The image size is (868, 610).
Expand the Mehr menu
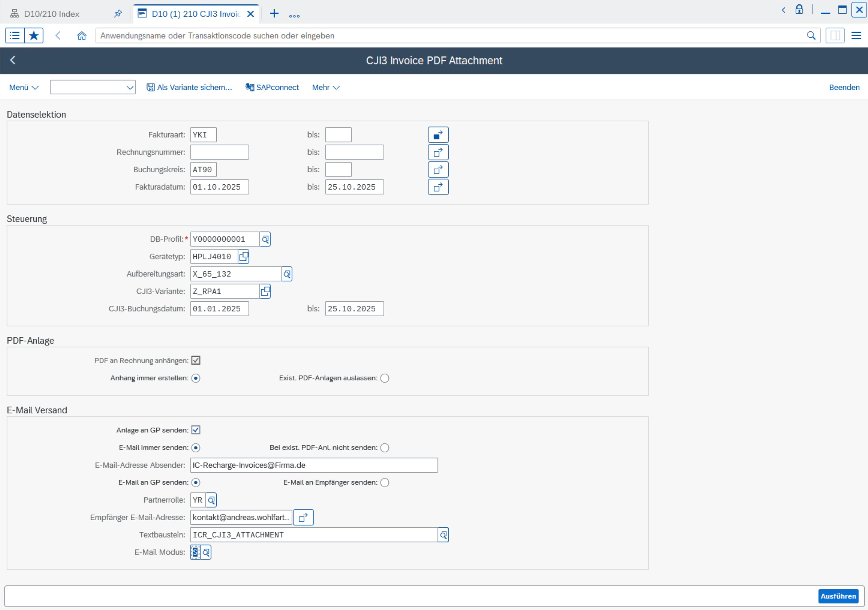(326, 87)
